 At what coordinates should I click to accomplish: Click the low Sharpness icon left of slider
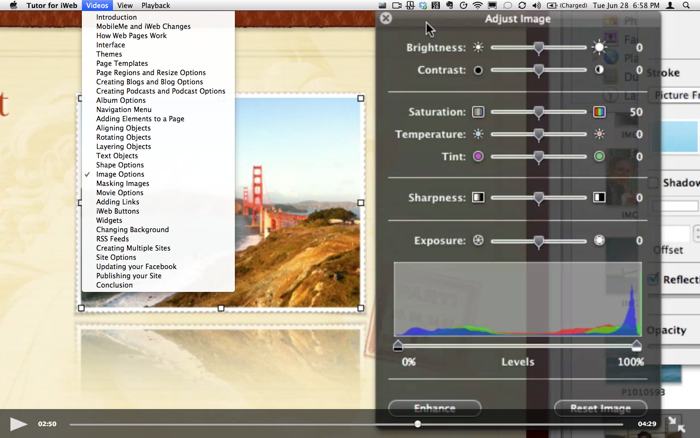coord(478,198)
